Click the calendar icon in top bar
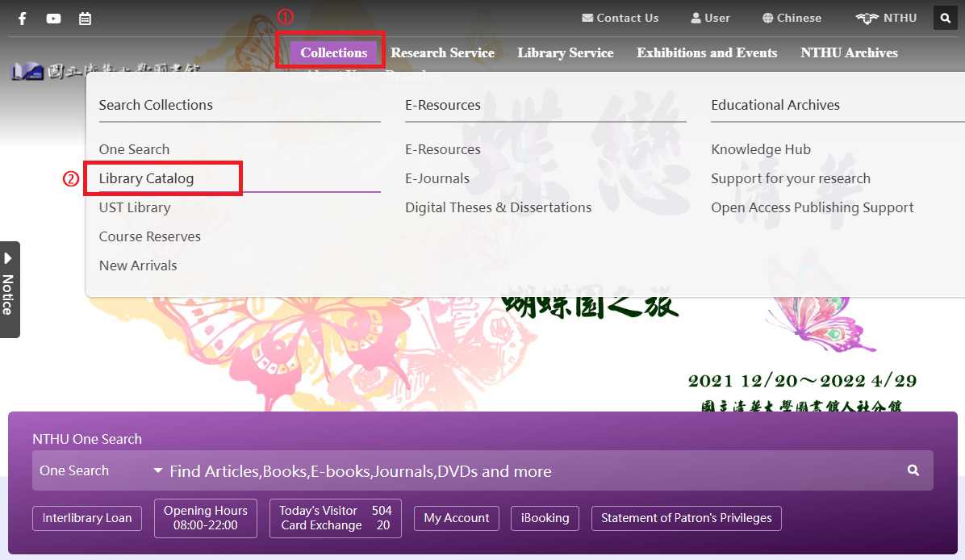Image resolution: width=965 pixels, height=560 pixels. 85,19
